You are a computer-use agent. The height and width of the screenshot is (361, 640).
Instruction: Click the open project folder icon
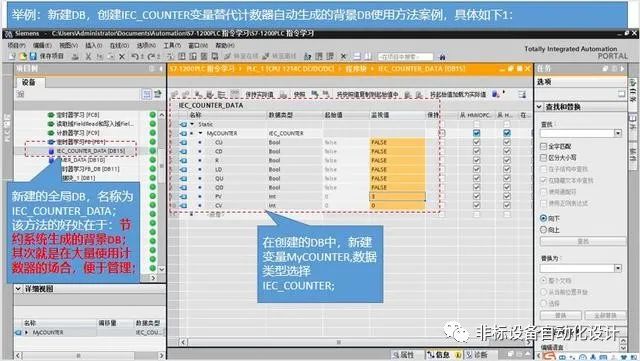pos(23,56)
